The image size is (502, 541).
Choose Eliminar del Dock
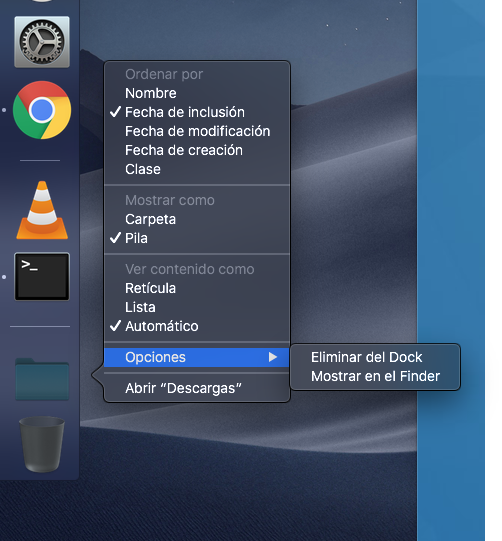click(375, 357)
